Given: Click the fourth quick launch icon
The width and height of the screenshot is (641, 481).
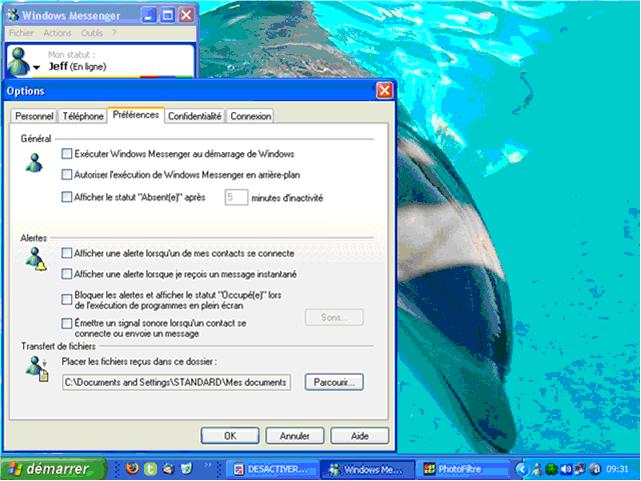Looking at the screenshot, I should click(186, 469).
